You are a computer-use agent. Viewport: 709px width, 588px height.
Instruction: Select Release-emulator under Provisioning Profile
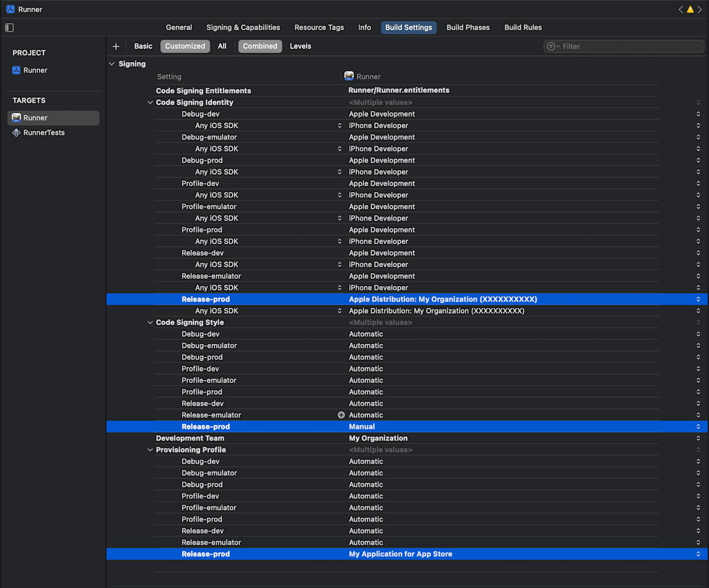click(x=212, y=542)
